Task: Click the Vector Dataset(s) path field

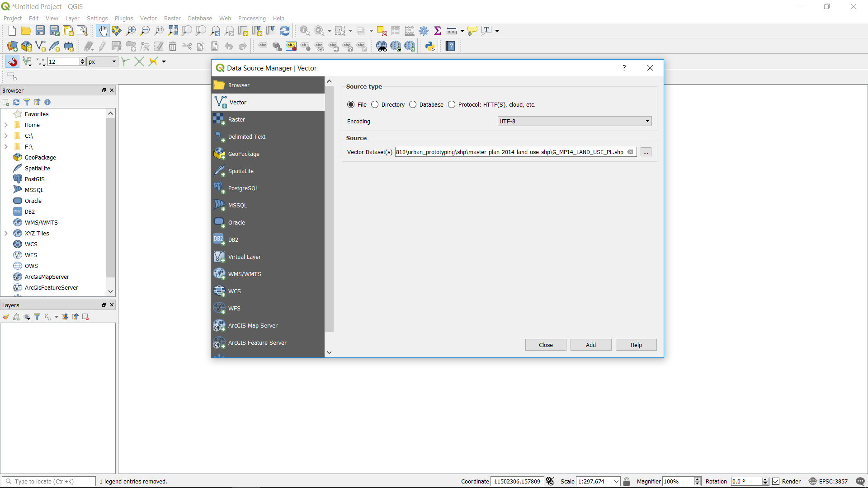Action: tap(509, 152)
